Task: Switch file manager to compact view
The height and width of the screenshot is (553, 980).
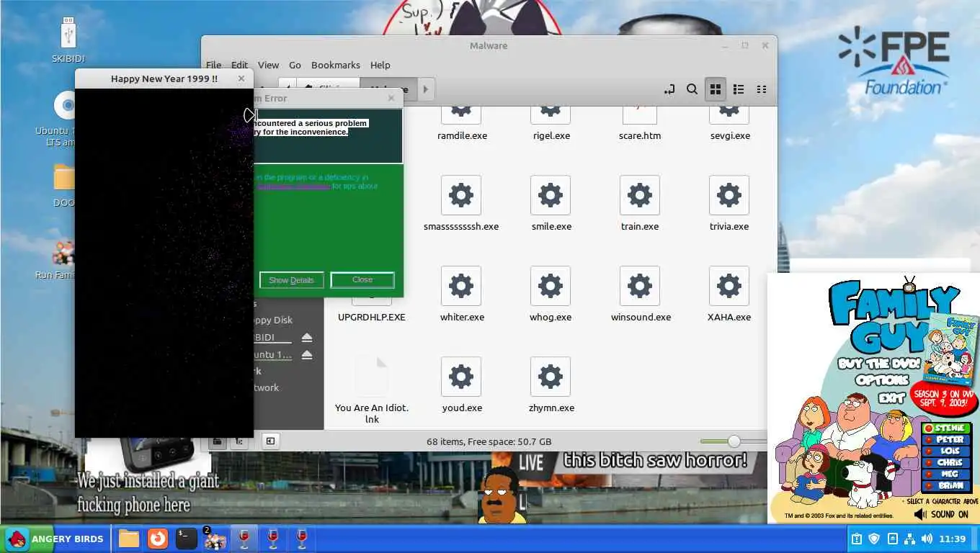Action: click(762, 89)
